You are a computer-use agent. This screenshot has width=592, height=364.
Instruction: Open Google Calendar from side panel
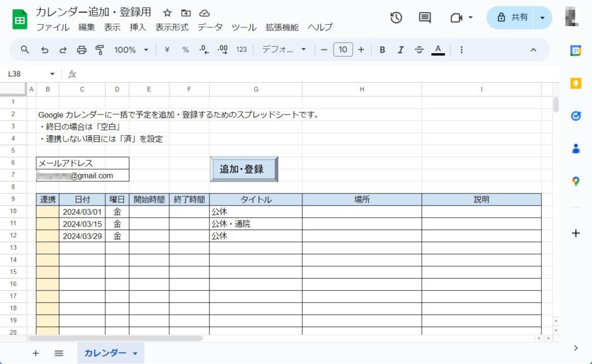575,50
